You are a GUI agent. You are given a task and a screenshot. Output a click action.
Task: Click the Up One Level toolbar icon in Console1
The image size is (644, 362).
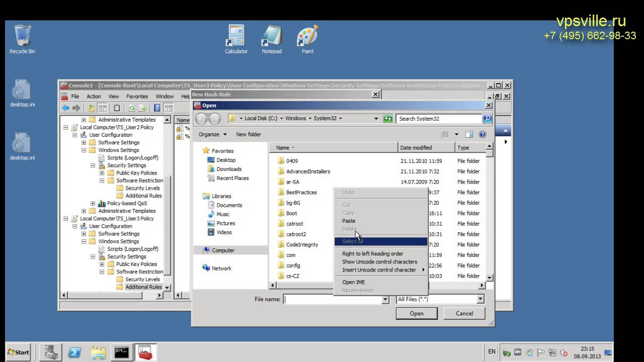(x=91, y=108)
